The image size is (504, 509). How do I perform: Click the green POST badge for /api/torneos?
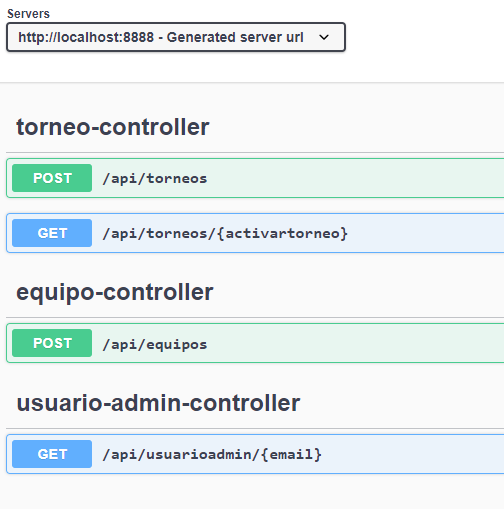point(52,178)
